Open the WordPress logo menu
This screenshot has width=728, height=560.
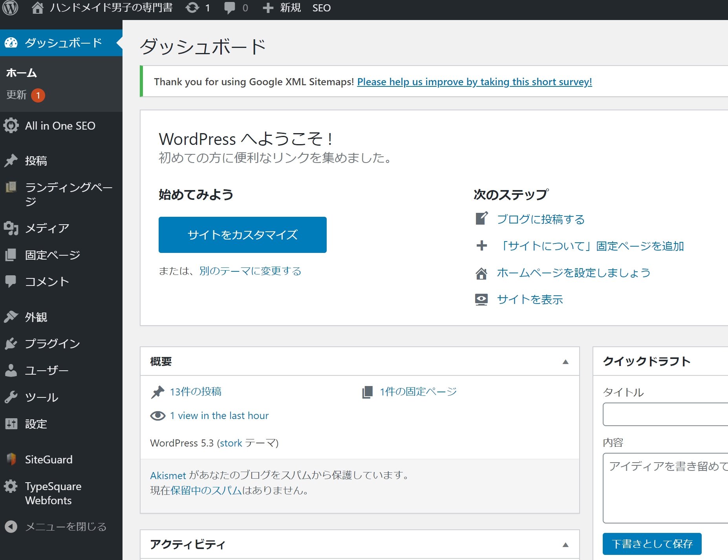pyautogui.click(x=11, y=7)
